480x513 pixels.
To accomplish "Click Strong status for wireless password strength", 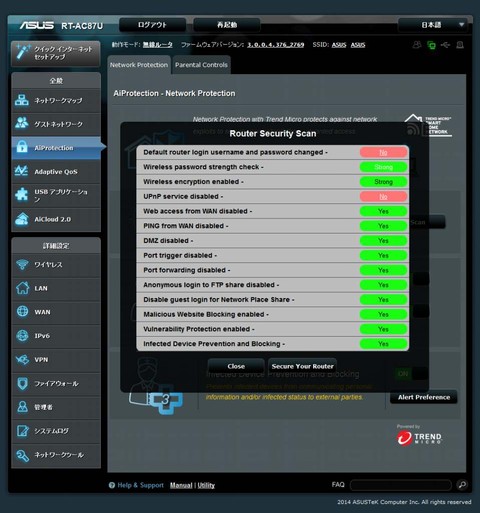I will click(x=383, y=167).
